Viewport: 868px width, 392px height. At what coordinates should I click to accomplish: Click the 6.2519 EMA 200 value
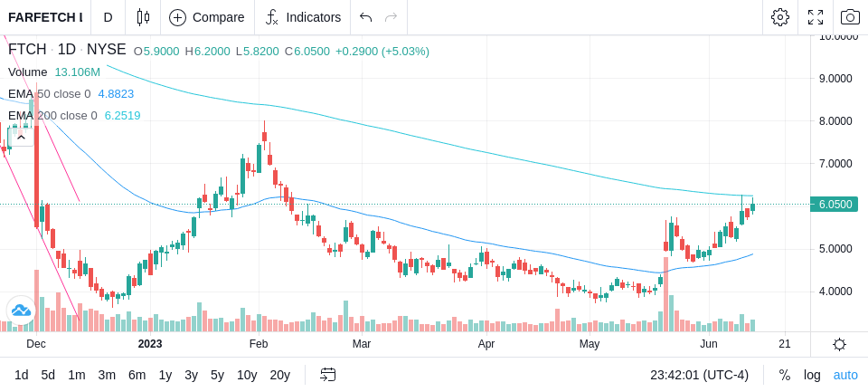(x=122, y=116)
